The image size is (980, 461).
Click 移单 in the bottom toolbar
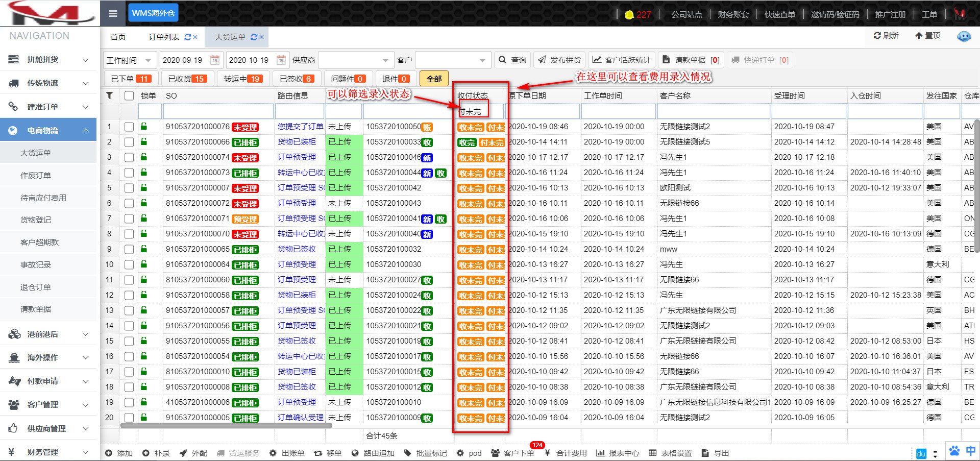point(328,453)
